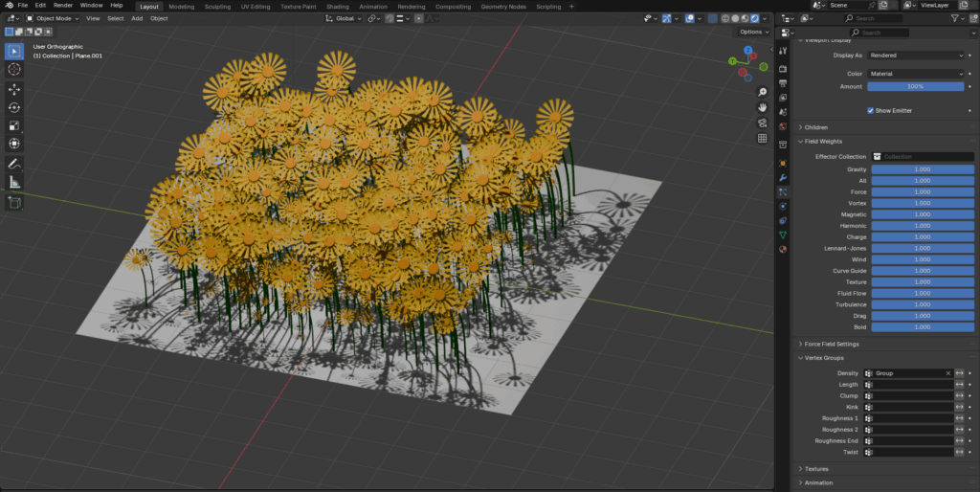
Task: Open the Blender logo menu
Action: 9,5
